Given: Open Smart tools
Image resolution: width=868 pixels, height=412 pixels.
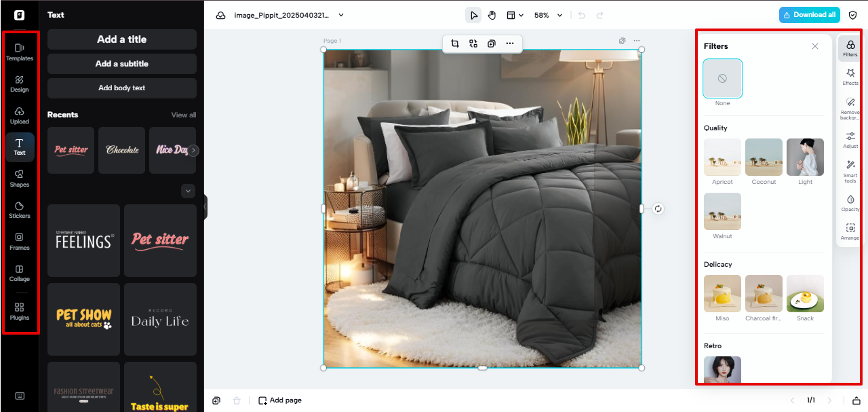Looking at the screenshot, I should [850, 172].
